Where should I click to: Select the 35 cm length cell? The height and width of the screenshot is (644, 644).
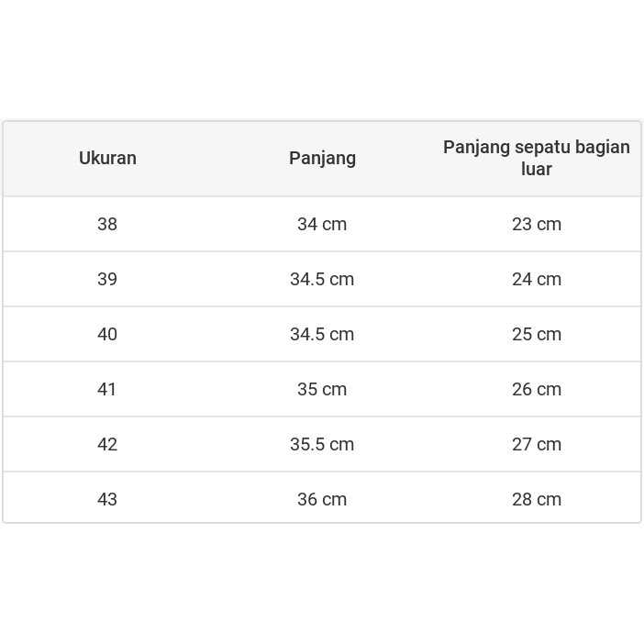322,389
